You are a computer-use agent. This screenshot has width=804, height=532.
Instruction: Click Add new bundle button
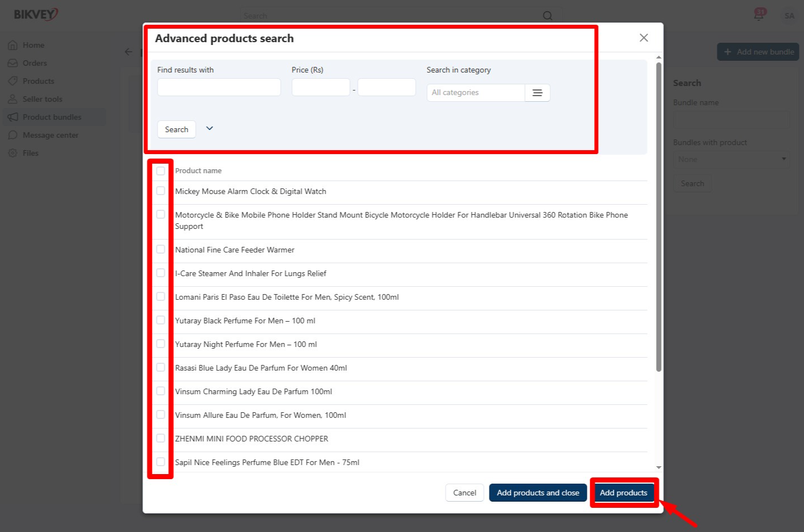point(758,52)
